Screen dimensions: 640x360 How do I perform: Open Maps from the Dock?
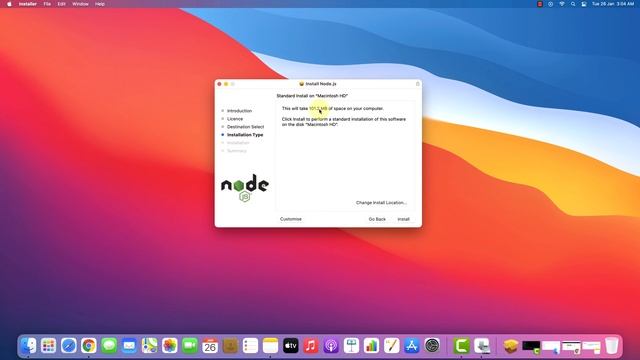coord(149,346)
